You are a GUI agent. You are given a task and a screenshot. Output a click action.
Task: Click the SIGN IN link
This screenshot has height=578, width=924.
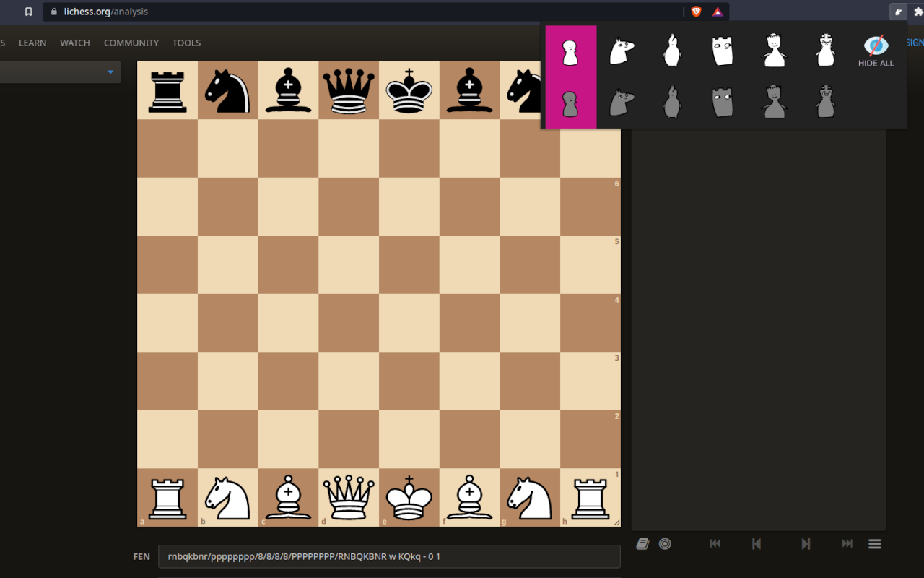pos(916,43)
